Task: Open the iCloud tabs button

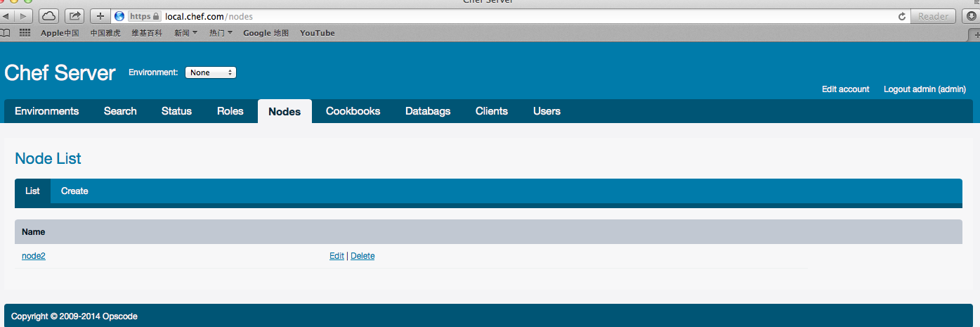Action: click(48, 15)
